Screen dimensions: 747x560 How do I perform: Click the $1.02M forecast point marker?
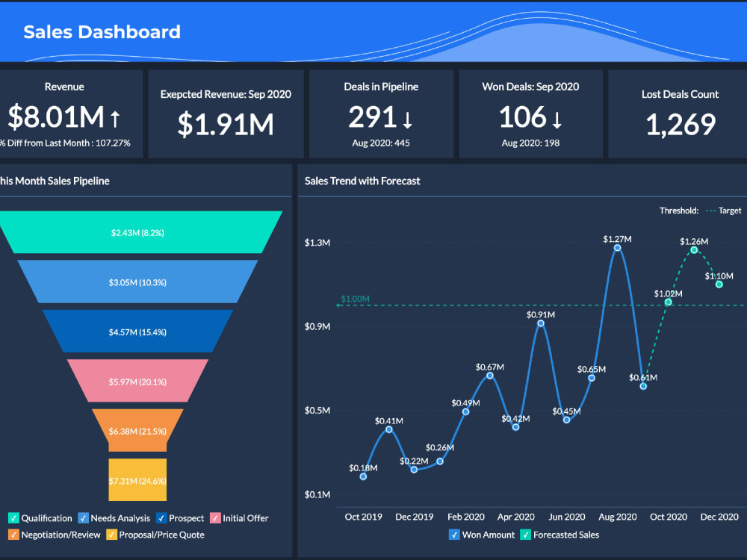pos(669,302)
